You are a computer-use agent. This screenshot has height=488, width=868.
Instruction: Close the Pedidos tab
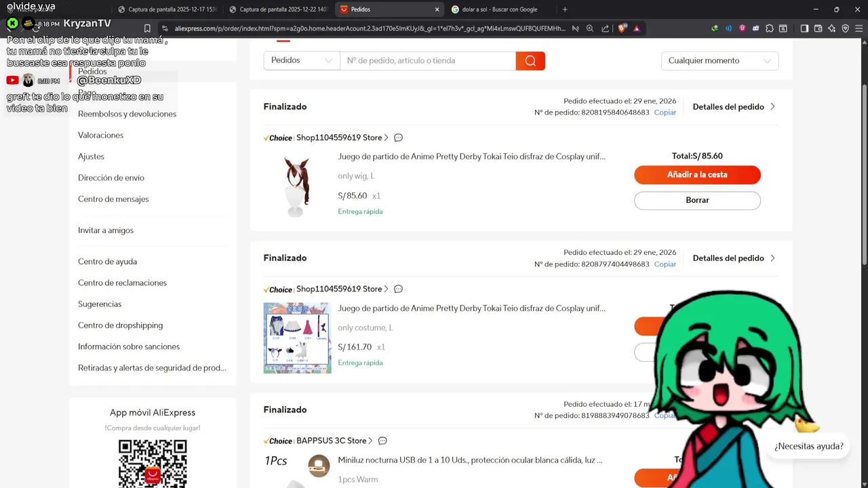pos(437,9)
